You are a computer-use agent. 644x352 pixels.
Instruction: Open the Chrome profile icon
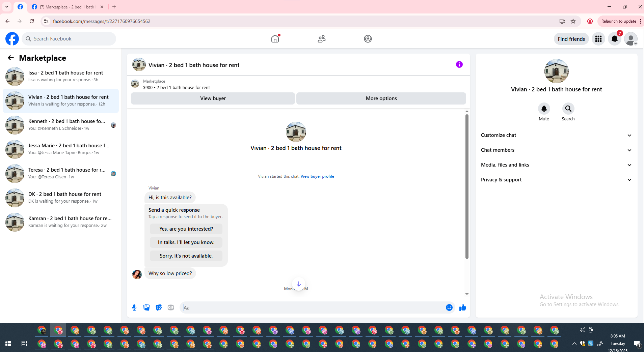(590, 21)
